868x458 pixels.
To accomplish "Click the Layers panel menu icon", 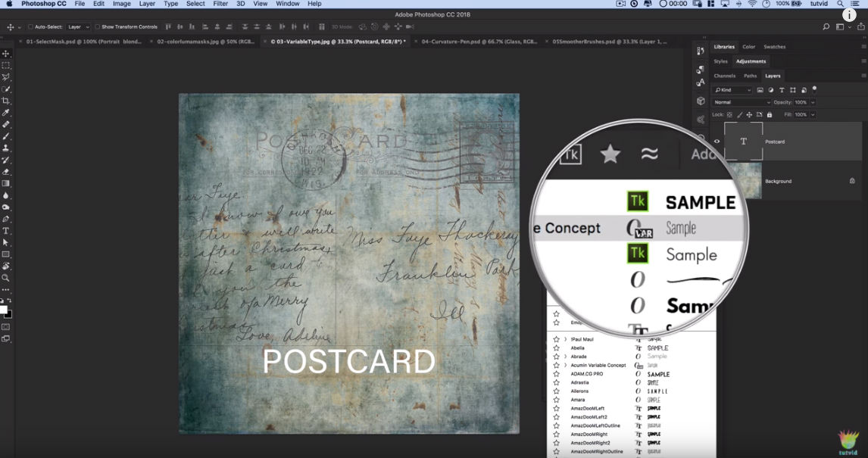I will point(863,76).
